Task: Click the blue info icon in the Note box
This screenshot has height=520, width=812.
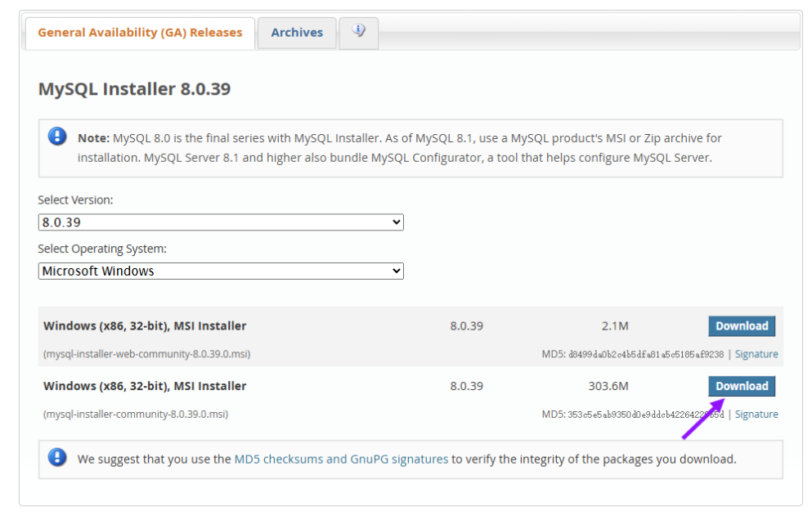Action: (x=57, y=137)
